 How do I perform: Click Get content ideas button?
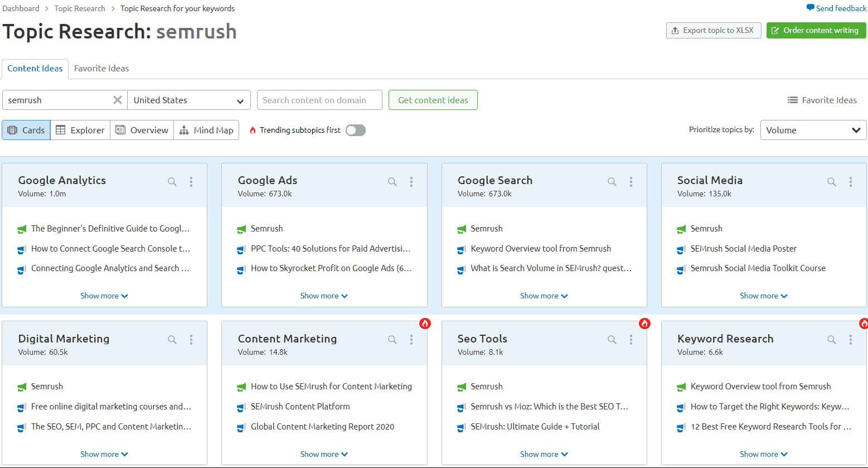tap(433, 100)
